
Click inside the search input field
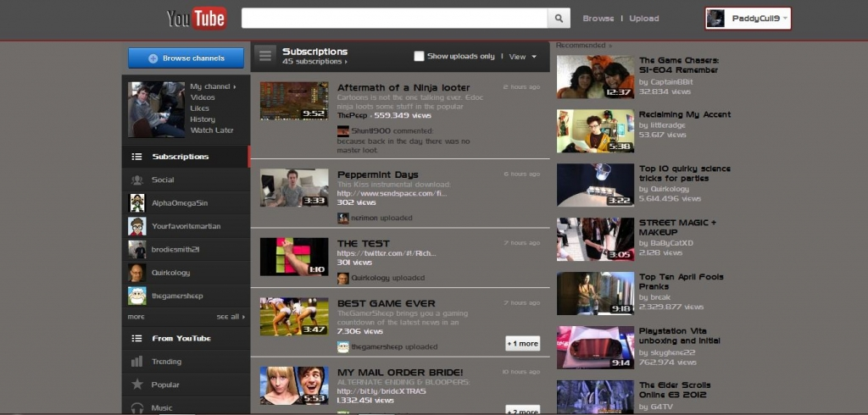tap(394, 19)
